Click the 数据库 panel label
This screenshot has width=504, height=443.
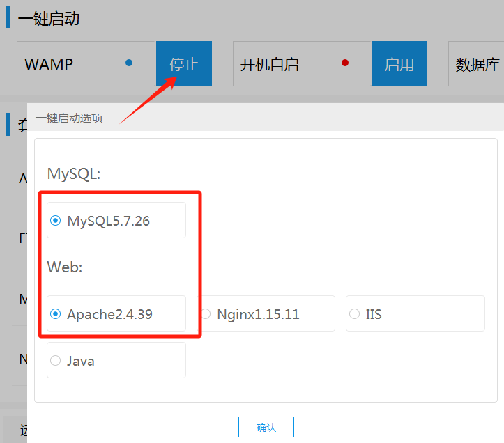coord(479,65)
